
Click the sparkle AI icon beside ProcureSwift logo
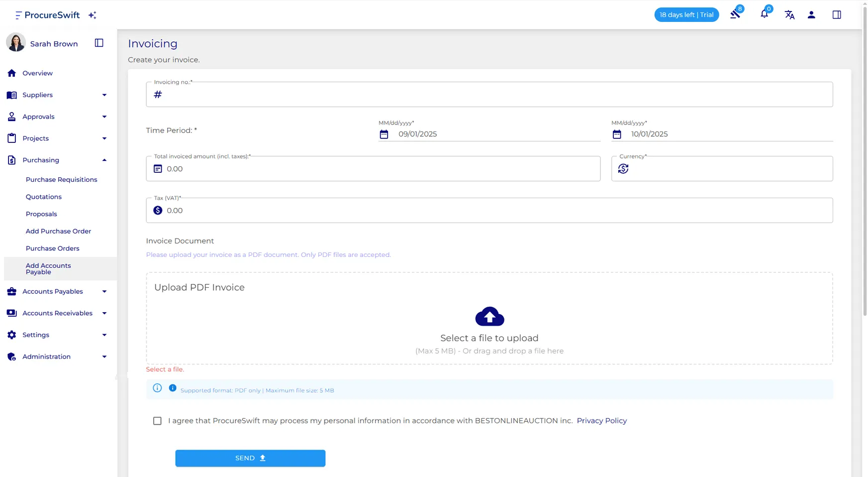coord(92,15)
